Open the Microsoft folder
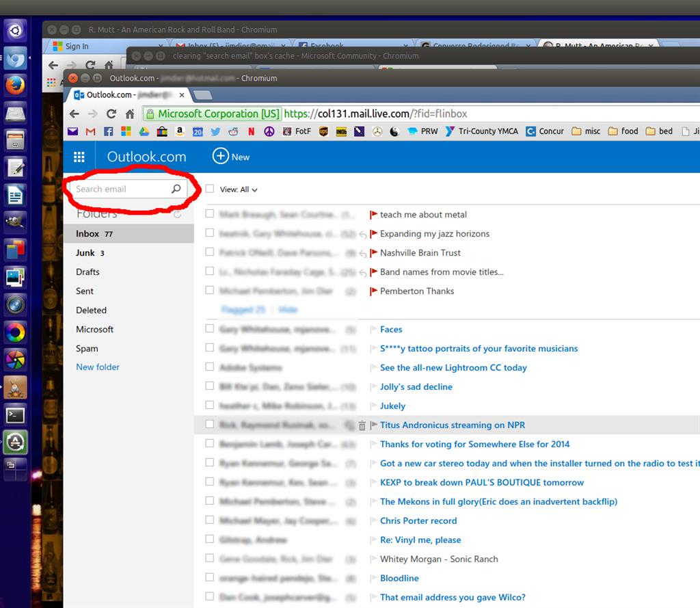The image size is (700, 608). click(x=129, y=329)
